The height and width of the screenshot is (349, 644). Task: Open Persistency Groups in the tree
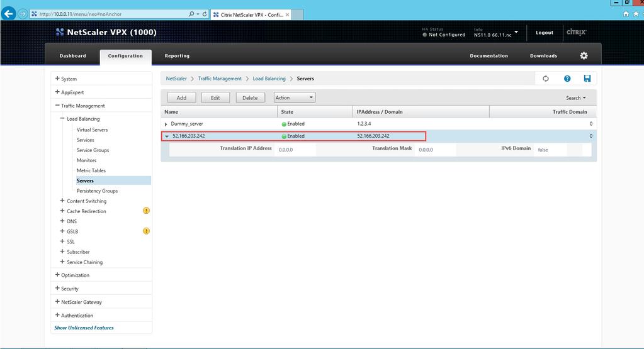click(97, 191)
